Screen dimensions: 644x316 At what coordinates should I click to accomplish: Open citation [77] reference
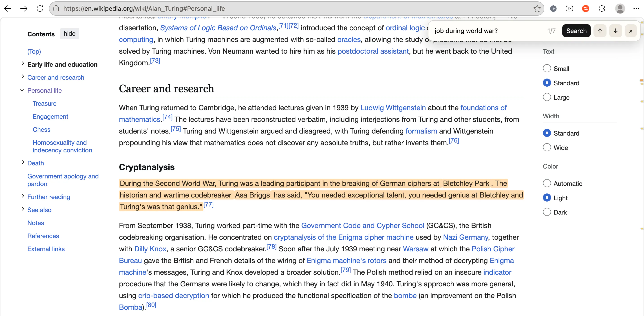(x=209, y=205)
